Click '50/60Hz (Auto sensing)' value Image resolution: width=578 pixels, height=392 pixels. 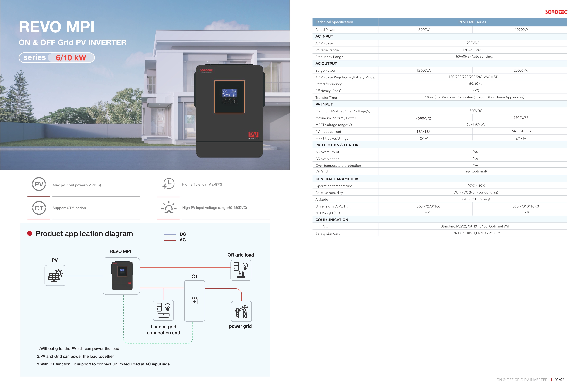tap(475, 56)
